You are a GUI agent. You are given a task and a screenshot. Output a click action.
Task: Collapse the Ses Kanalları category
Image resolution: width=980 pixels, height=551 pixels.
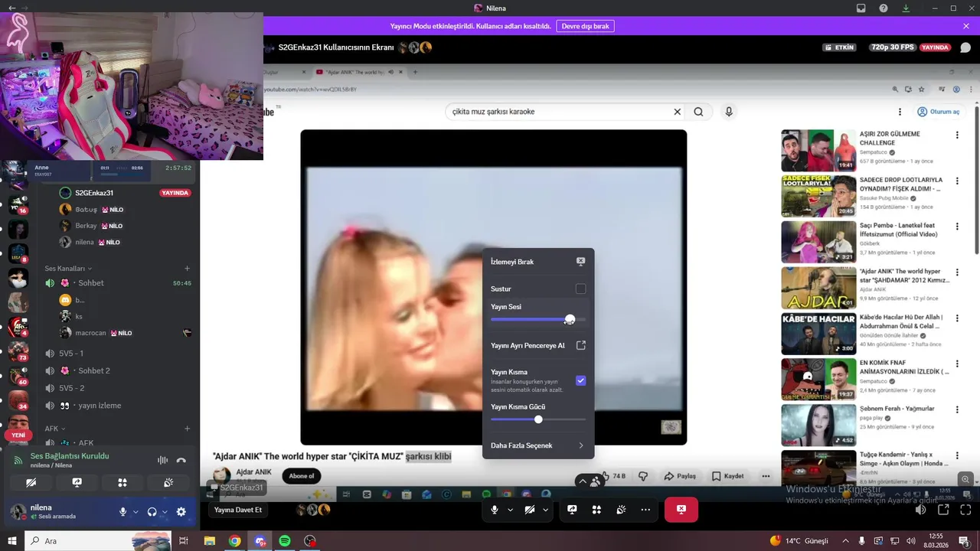68,269
